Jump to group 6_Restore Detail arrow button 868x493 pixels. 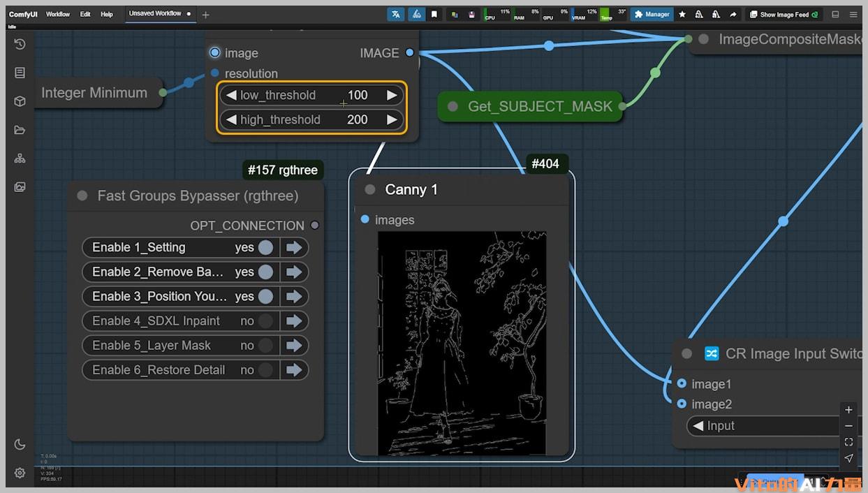tap(294, 369)
